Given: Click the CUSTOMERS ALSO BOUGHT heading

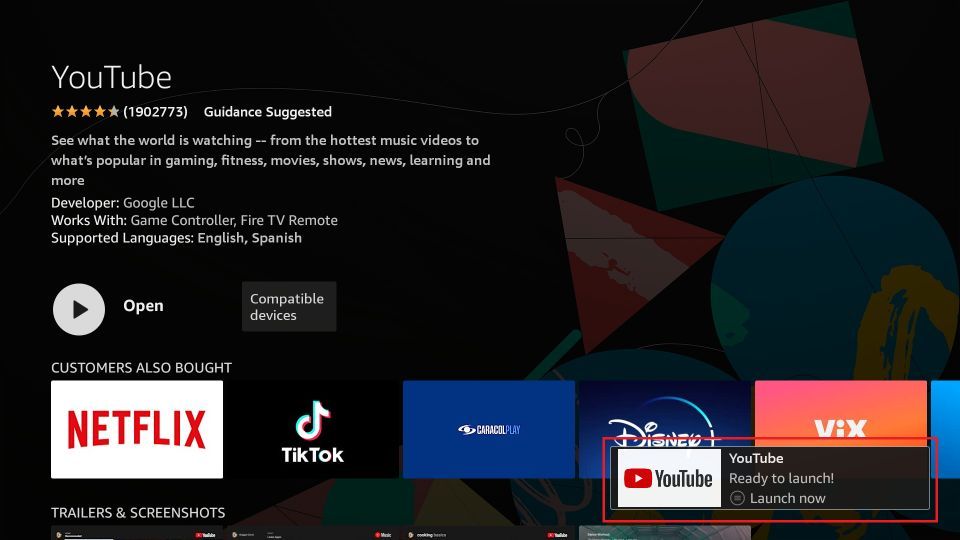Looking at the screenshot, I should pos(141,367).
